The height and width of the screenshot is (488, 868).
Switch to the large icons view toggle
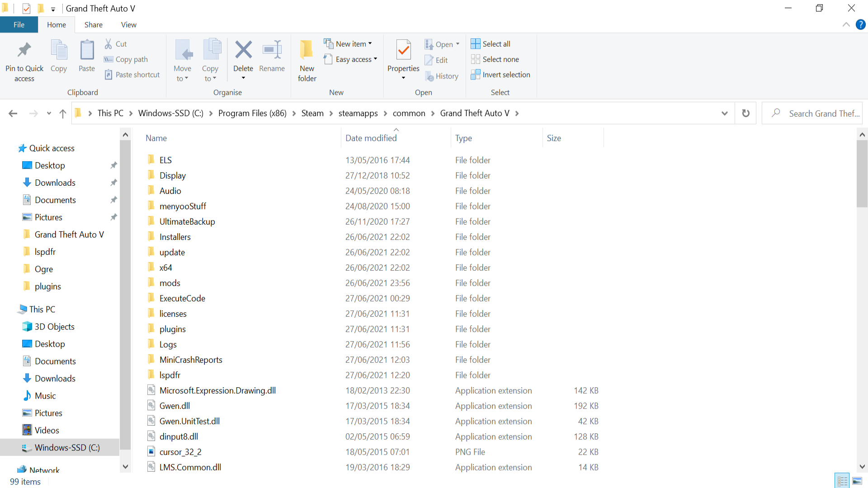[x=857, y=481]
